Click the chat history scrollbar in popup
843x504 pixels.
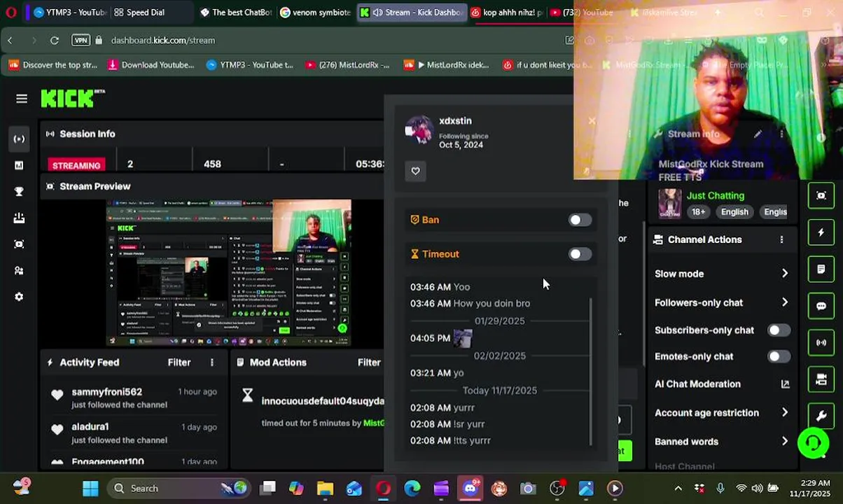point(592,372)
